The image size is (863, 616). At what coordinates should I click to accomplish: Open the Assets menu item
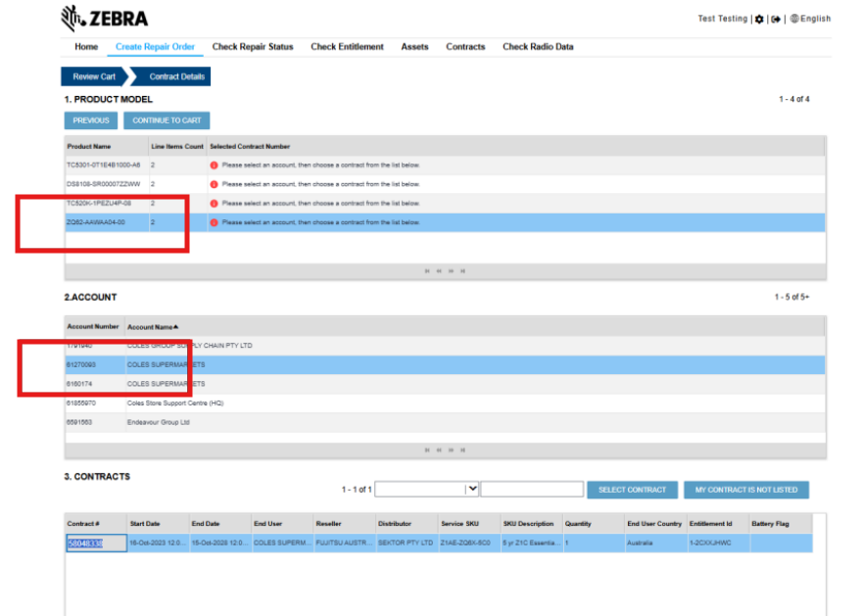click(x=414, y=47)
